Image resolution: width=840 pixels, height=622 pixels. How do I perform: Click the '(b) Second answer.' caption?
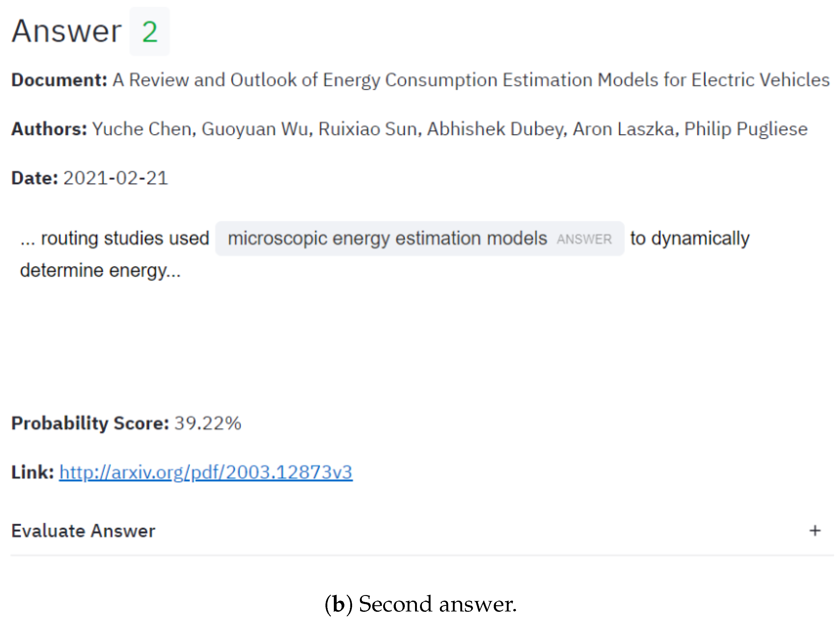tap(420, 604)
